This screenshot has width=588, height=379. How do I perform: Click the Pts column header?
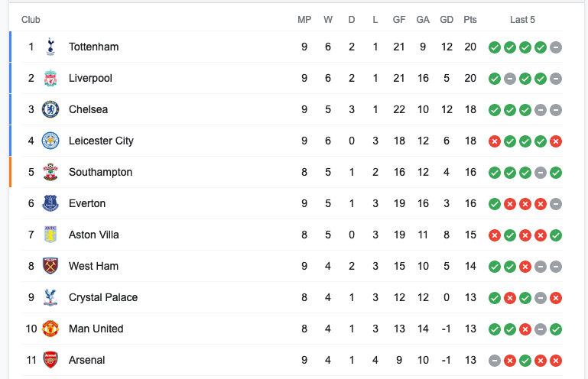470,20
